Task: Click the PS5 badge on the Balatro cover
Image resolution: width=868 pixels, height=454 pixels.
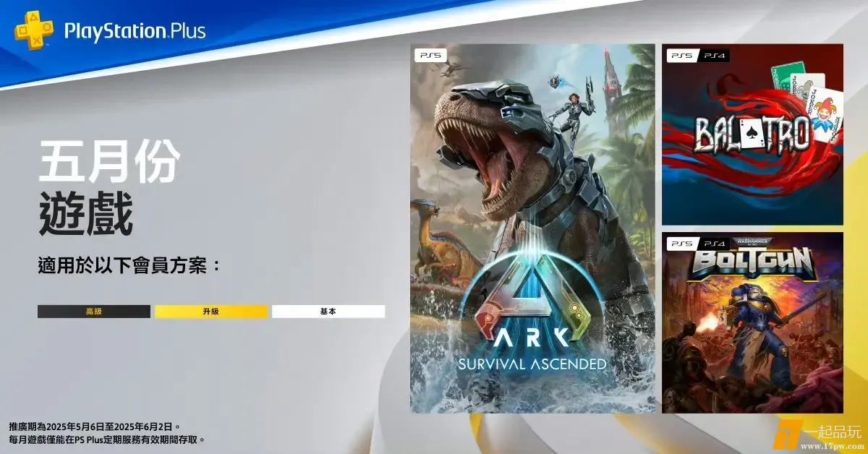Action: click(x=682, y=54)
